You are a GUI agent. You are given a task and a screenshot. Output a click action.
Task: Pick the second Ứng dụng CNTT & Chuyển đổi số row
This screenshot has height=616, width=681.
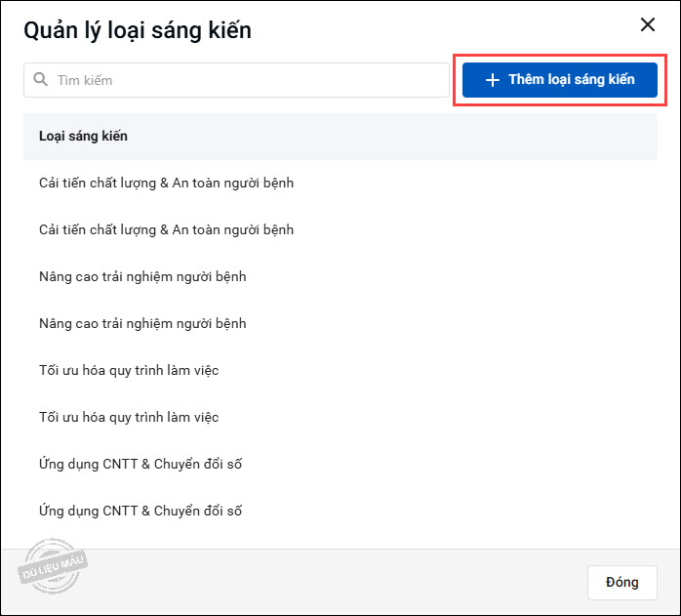pos(140,511)
